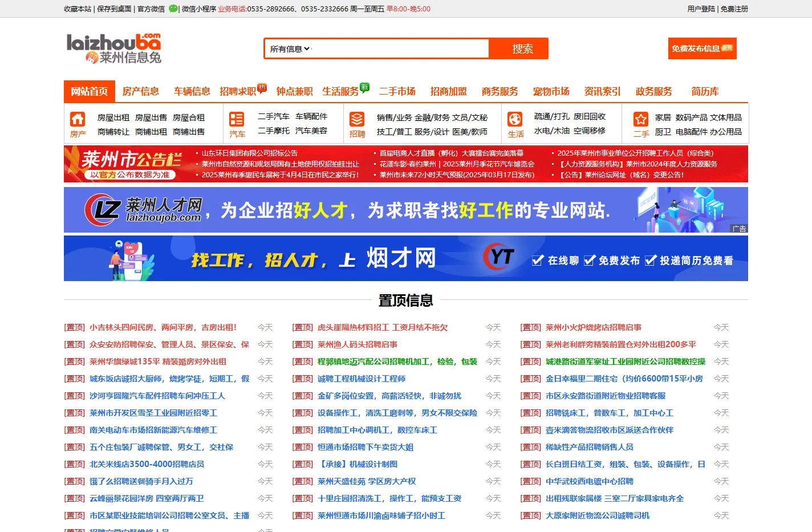
Task: Open listing 莱州小火炉烧烤店招聘启事
Action: [594, 327]
